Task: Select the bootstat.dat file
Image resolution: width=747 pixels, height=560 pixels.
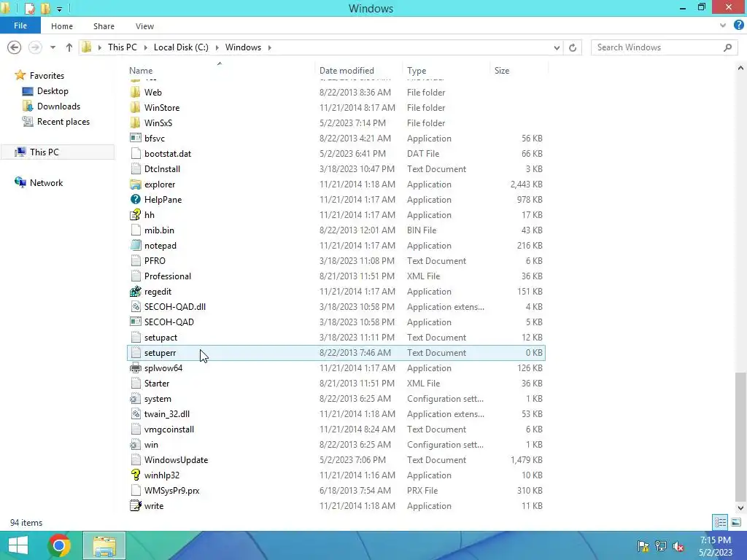Action: click(x=336, y=153)
